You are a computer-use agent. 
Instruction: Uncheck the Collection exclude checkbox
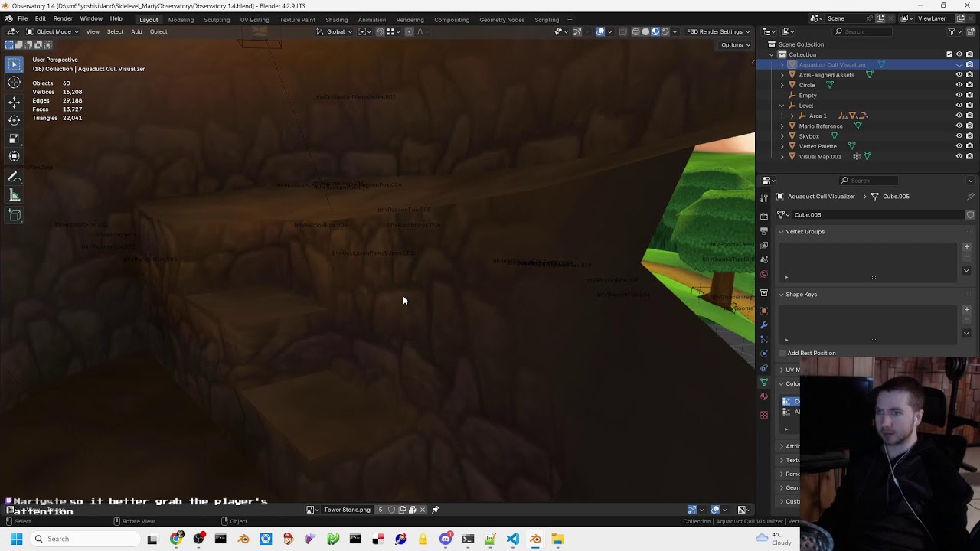click(x=949, y=54)
